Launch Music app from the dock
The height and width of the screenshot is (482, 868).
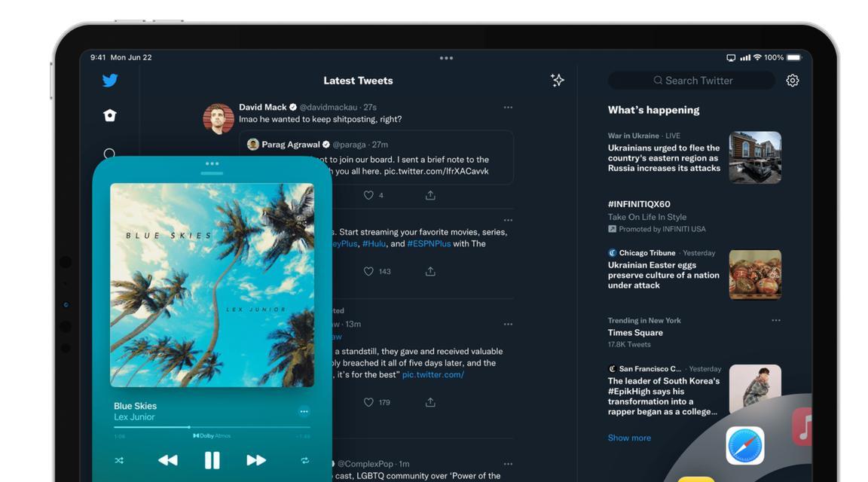[x=802, y=427]
